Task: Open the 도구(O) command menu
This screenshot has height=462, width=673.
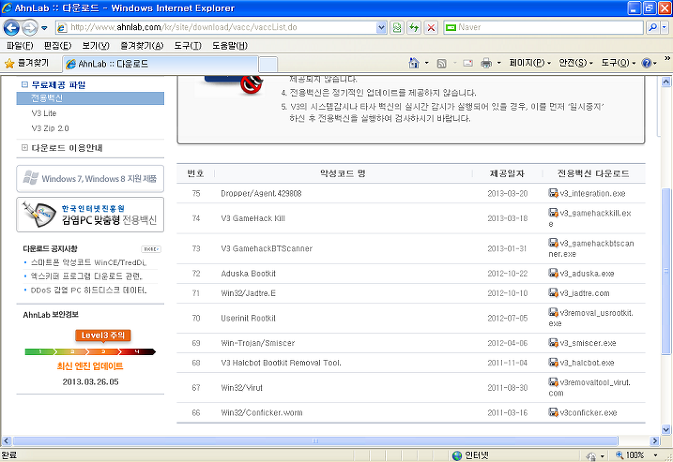Action: tap(618, 63)
